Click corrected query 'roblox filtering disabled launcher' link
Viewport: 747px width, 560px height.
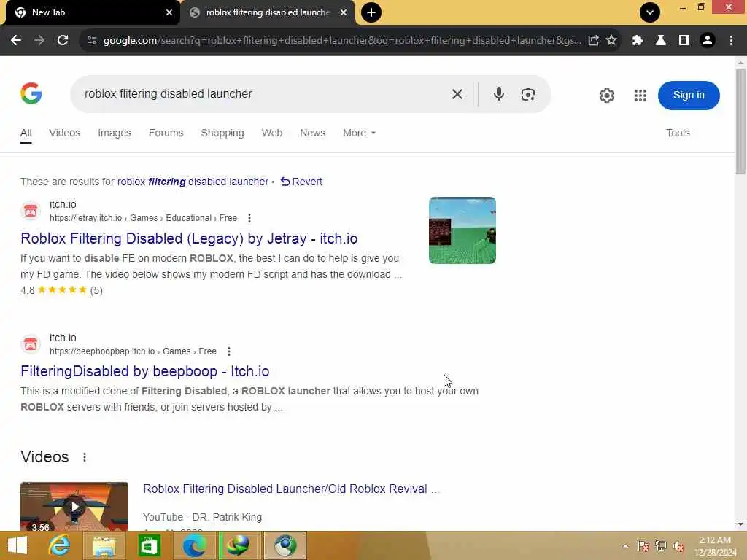tap(193, 182)
